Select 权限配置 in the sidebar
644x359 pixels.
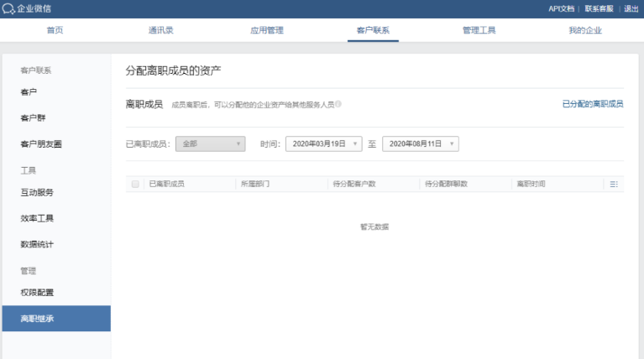(36, 292)
